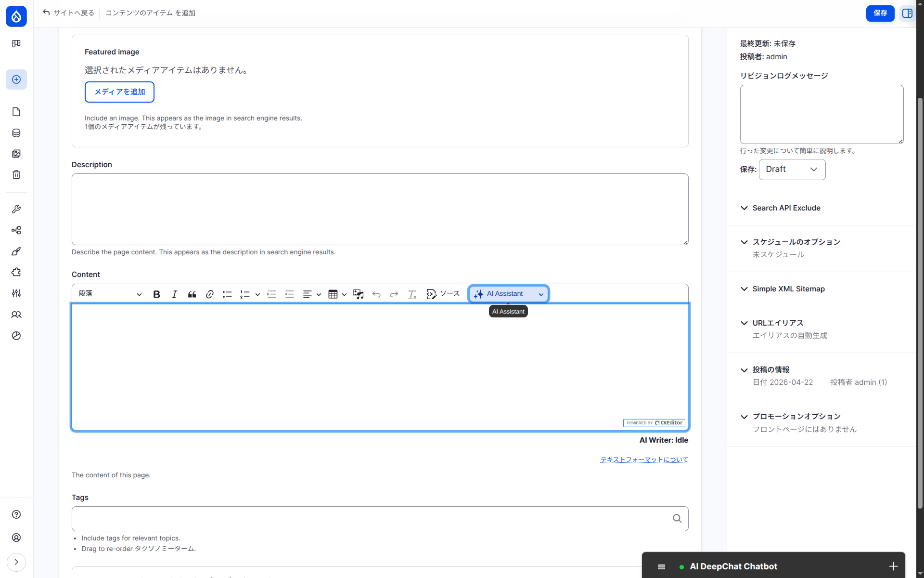Open the Draft save-state dropdown
The image size is (924, 578).
(792, 170)
